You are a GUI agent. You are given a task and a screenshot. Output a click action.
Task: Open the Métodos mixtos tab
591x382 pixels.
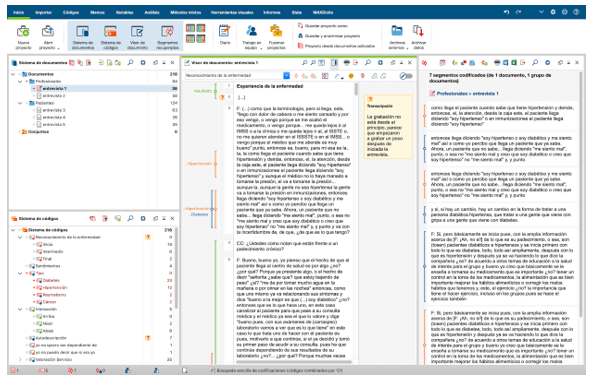(185, 12)
